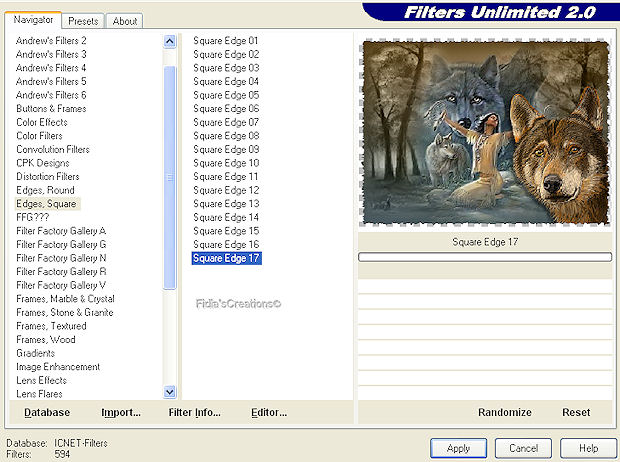
Task: Click Randomize to randomize filter settings
Action: [505, 413]
